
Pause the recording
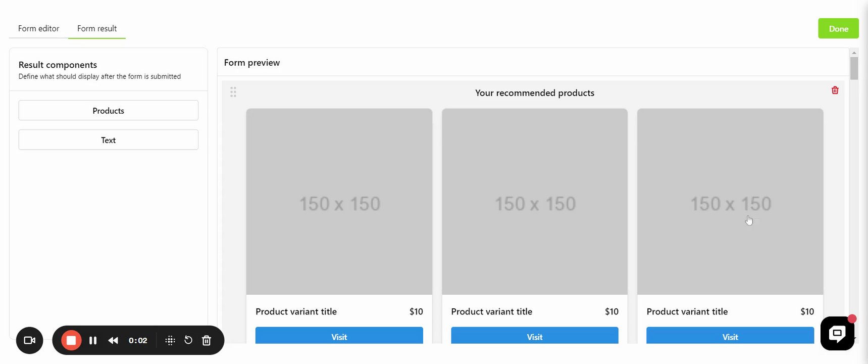click(x=93, y=340)
